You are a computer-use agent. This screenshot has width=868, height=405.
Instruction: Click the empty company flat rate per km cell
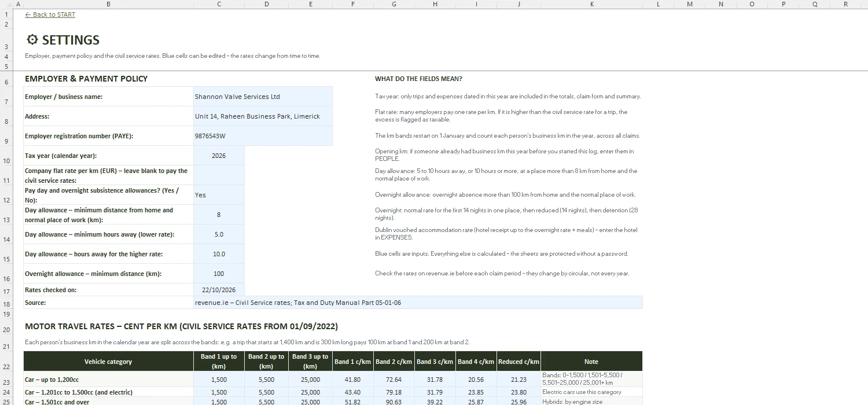(219, 175)
